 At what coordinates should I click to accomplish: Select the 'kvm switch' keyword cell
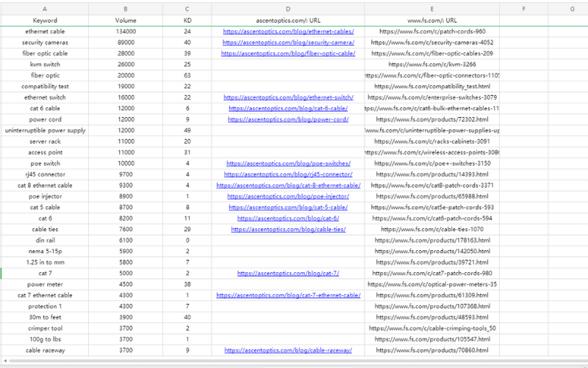(x=45, y=64)
